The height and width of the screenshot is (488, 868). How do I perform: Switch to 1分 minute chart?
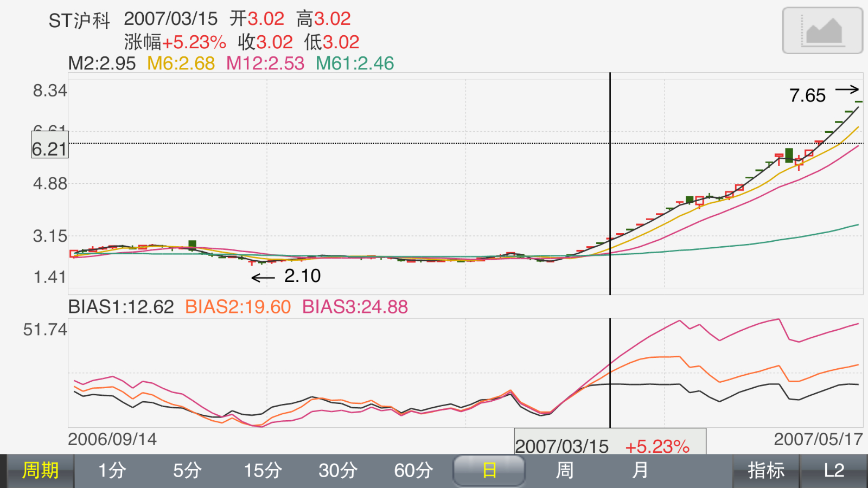click(112, 471)
